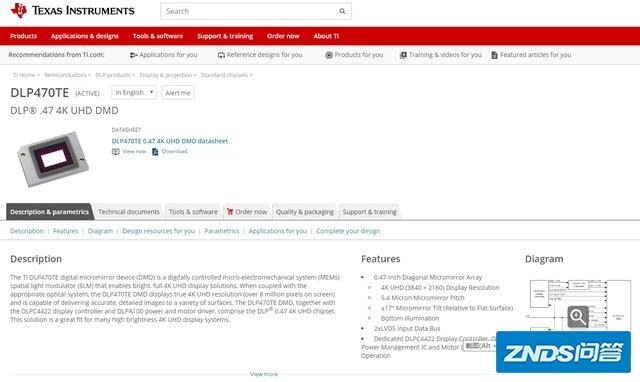Open the Order now menu item

pyautogui.click(x=283, y=36)
